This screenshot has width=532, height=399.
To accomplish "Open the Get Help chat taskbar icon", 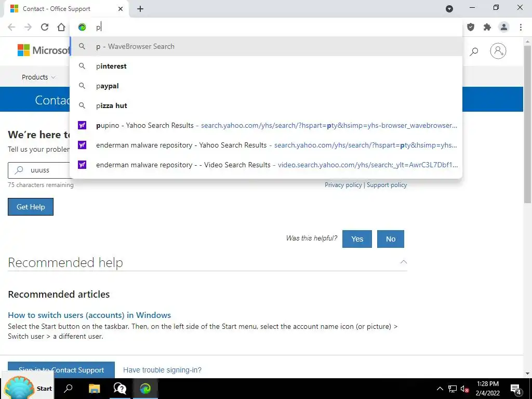I will pyautogui.click(x=120, y=389).
